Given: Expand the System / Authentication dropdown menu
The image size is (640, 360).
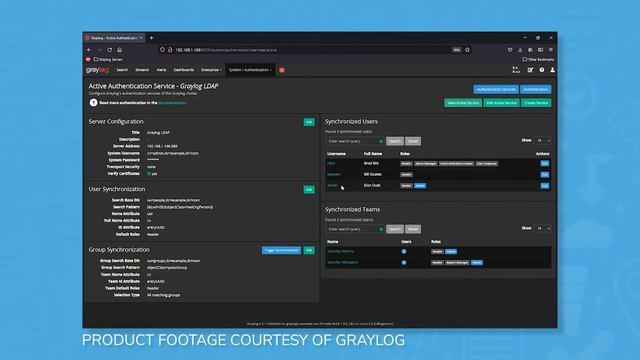Looking at the screenshot, I should click(x=250, y=70).
